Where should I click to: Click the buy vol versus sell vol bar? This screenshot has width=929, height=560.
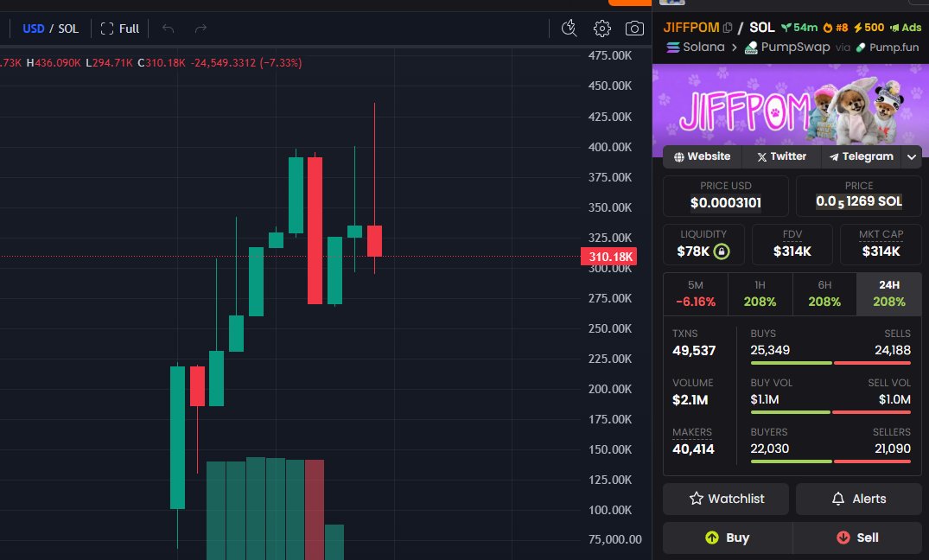(x=830, y=412)
